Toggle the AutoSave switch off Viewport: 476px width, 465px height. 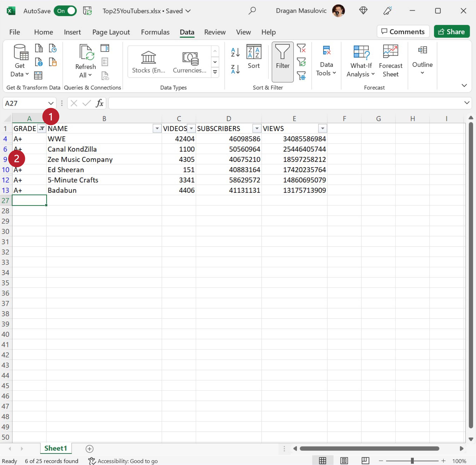pos(65,11)
